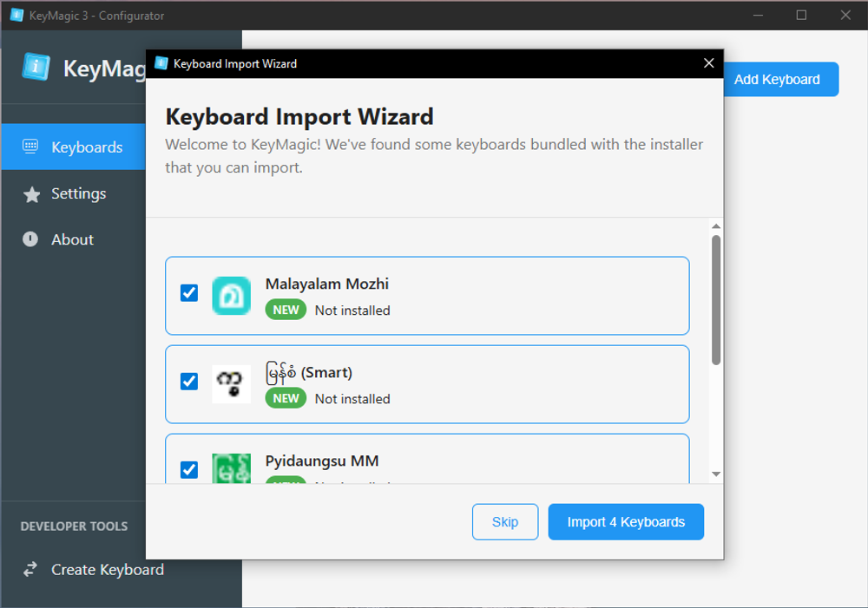Image resolution: width=868 pixels, height=608 pixels.
Task: Maximize the KeyMagic Configurator window
Action: tap(801, 15)
